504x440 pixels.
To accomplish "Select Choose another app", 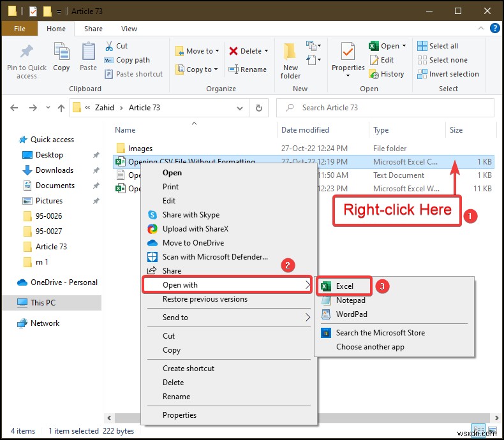I will (x=370, y=347).
